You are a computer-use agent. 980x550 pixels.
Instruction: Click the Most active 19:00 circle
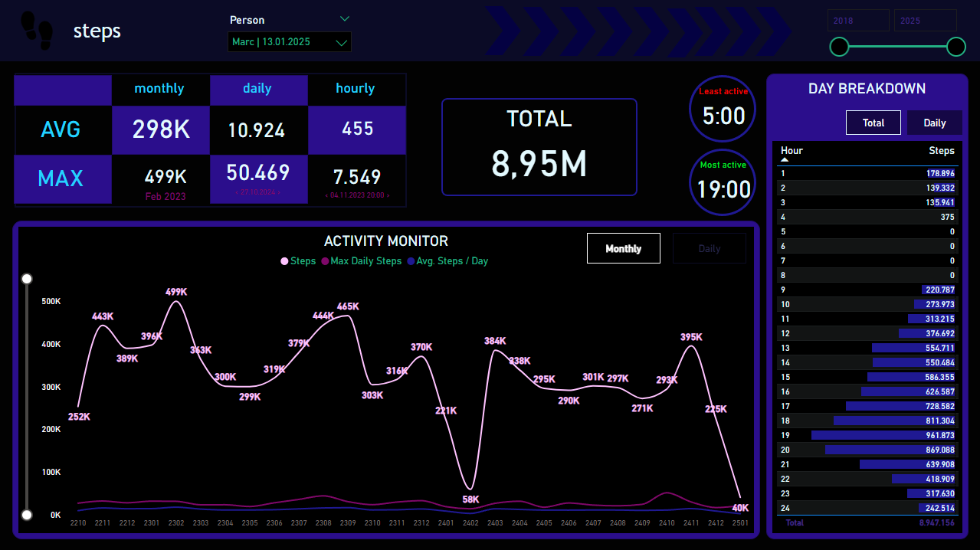pos(723,182)
